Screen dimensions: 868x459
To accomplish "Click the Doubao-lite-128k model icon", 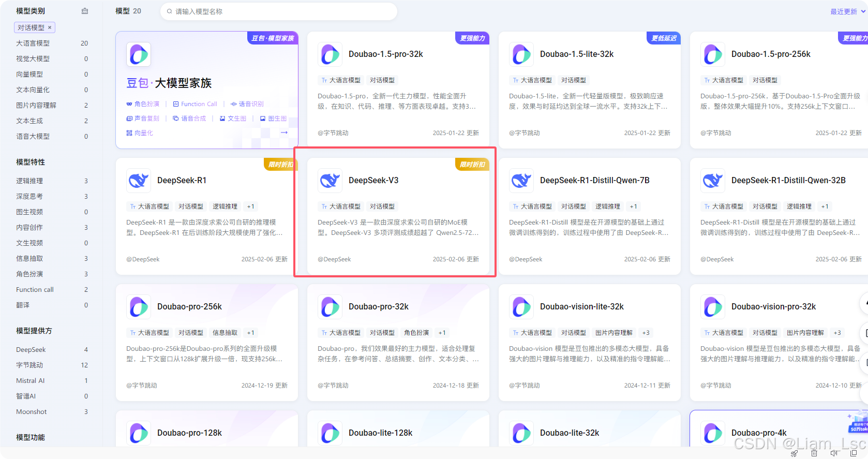I will [330, 433].
